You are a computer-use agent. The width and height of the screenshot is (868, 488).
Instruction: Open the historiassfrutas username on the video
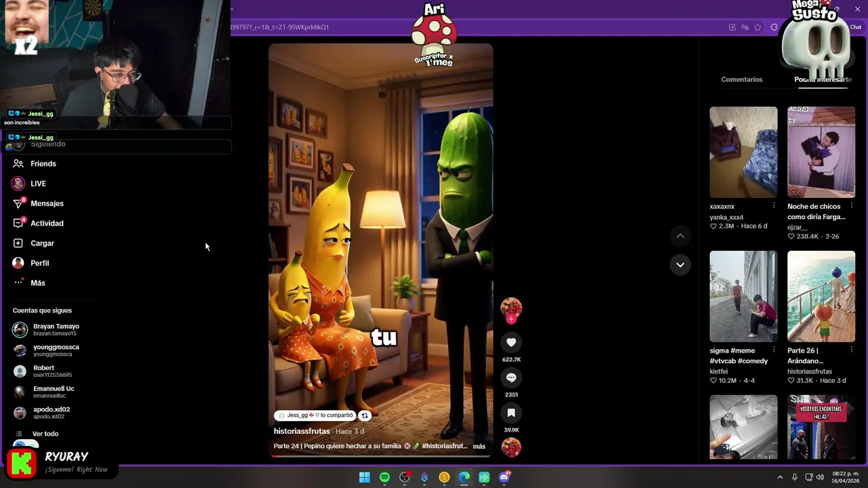pyautogui.click(x=302, y=431)
